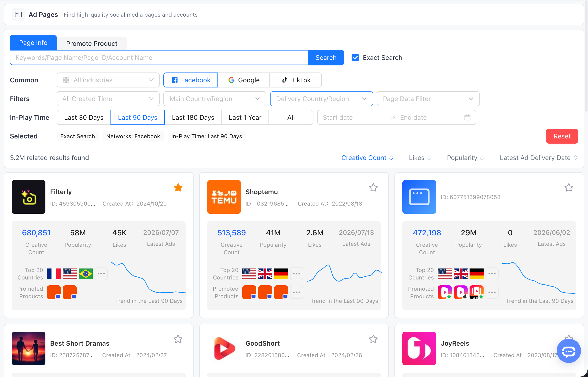Screen dimensions: 588x377
Task: Open third promoted app in ID 607751399078058 card
Action: click(476, 292)
